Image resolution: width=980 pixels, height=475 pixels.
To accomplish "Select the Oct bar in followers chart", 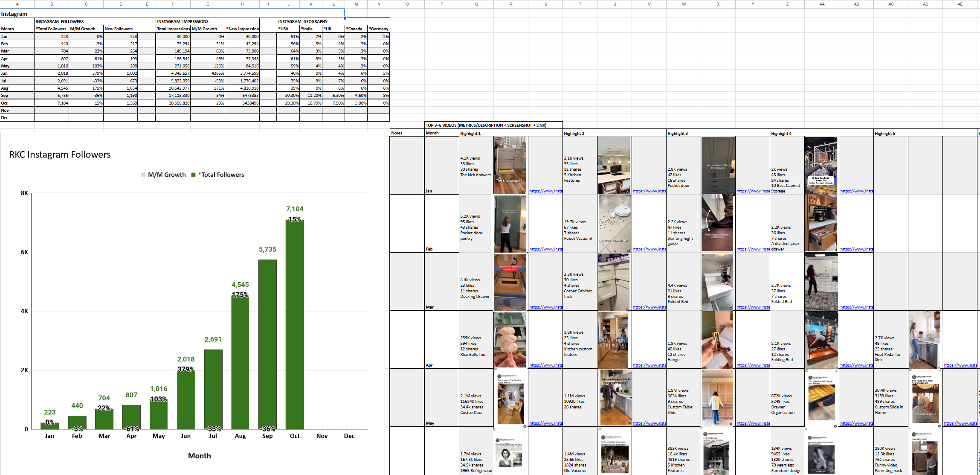I will point(295,324).
